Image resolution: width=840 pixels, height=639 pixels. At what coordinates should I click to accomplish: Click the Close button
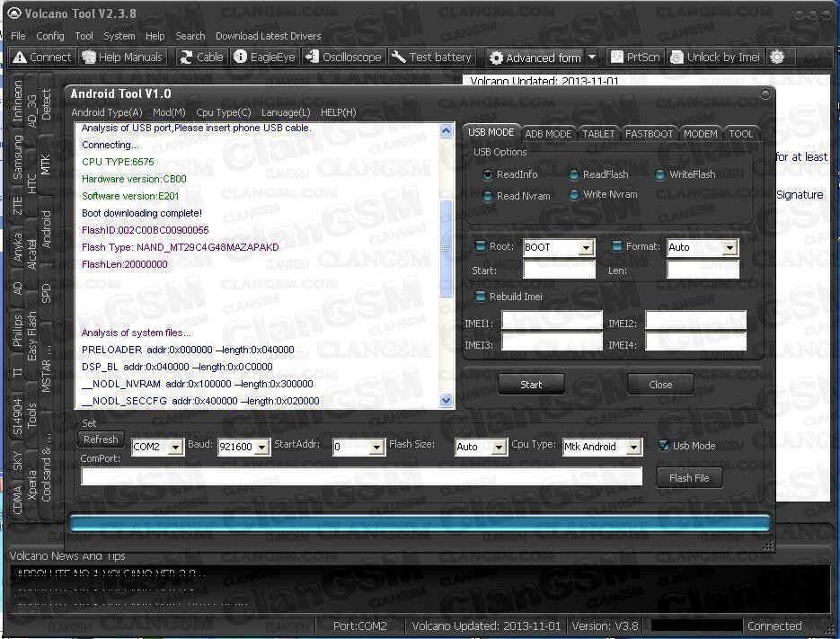pyautogui.click(x=660, y=385)
